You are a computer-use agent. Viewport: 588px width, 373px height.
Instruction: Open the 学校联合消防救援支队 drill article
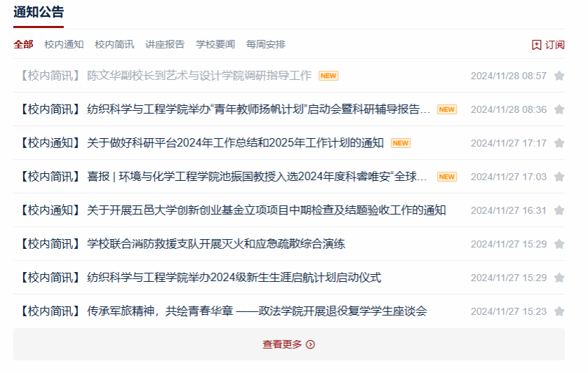click(215, 244)
